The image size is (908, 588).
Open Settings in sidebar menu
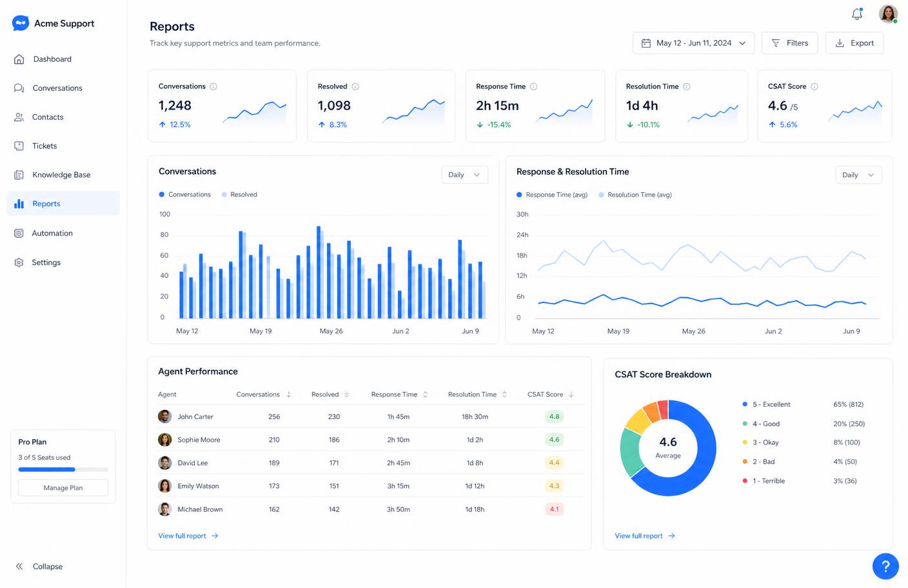(x=63, y=262)
